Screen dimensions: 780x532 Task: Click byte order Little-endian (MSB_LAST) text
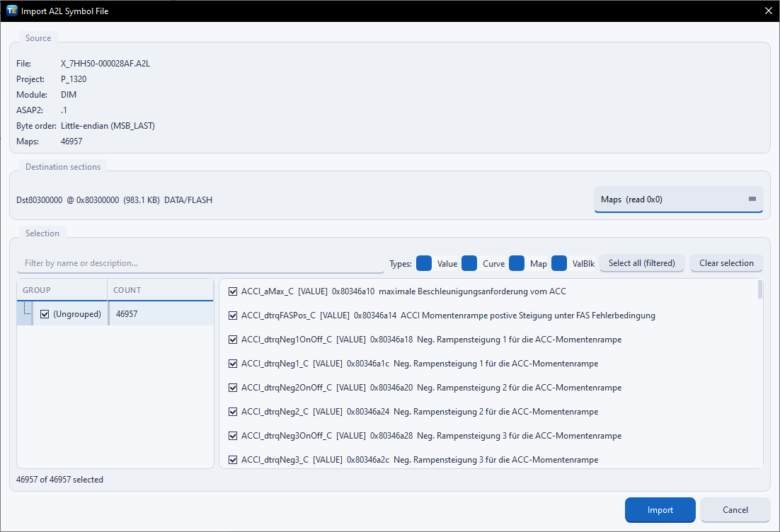108,126
